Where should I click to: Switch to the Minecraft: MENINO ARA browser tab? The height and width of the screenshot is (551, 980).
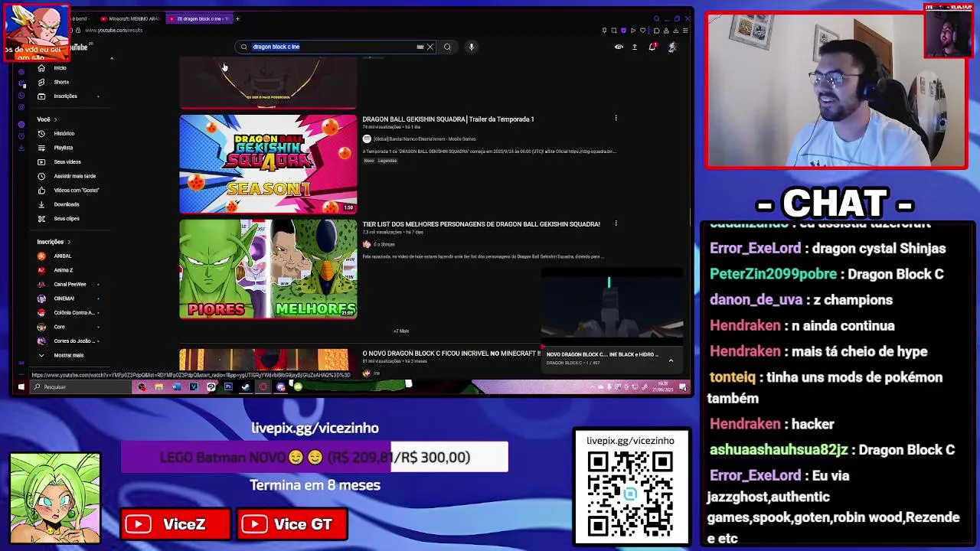click(x=130, y=18)
